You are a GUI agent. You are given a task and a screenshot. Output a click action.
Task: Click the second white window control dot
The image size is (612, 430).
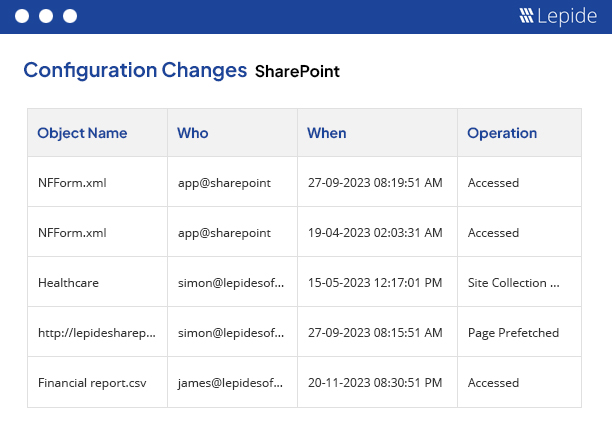pos(45,17)
